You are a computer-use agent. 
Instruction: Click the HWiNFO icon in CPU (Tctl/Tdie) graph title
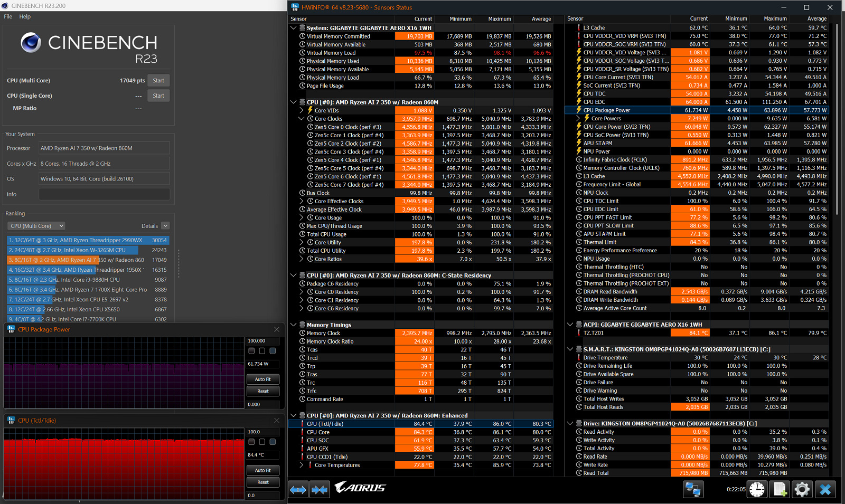pos(11,421)
